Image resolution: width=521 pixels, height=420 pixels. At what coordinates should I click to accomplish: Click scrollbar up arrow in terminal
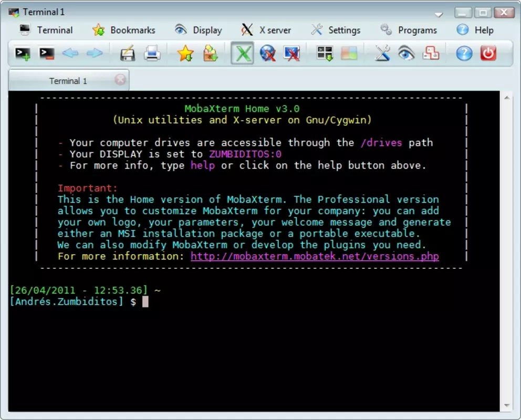[507, 98]
